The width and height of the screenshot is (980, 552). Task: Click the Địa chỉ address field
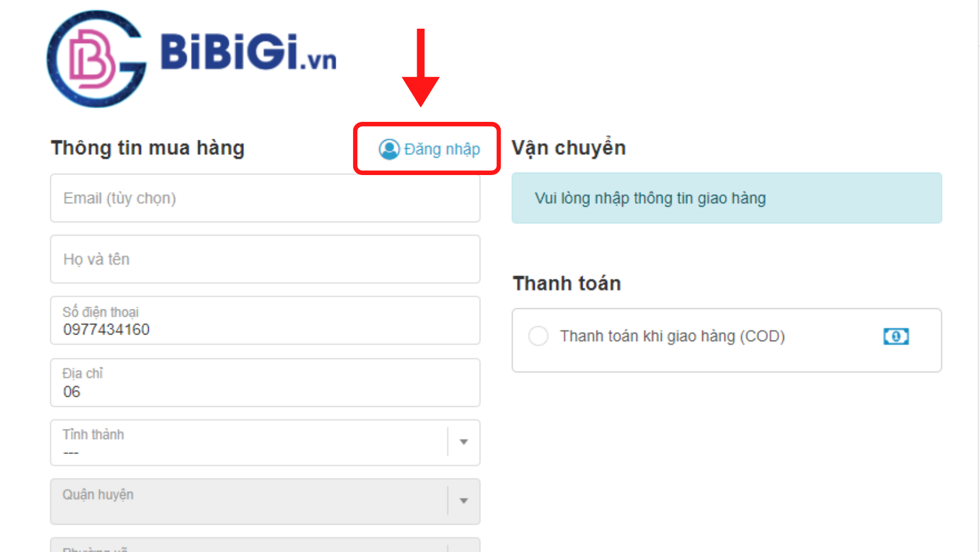[x=265, y=383]
